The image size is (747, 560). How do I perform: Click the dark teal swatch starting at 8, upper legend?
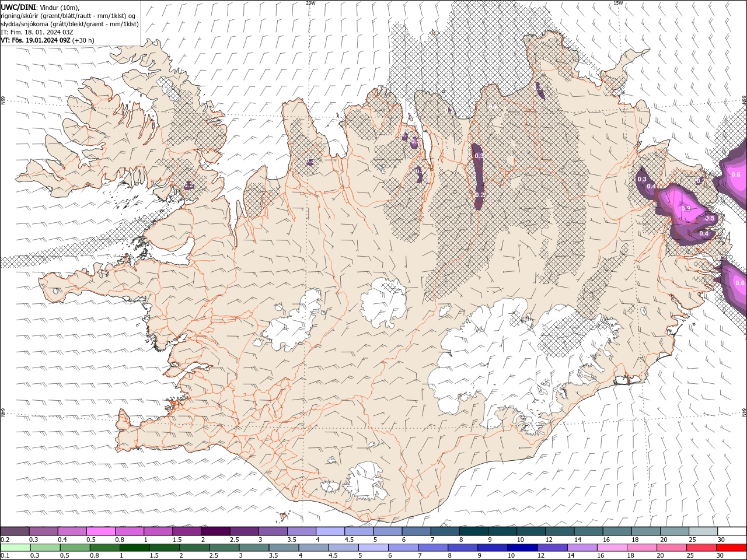pos(474,531)
